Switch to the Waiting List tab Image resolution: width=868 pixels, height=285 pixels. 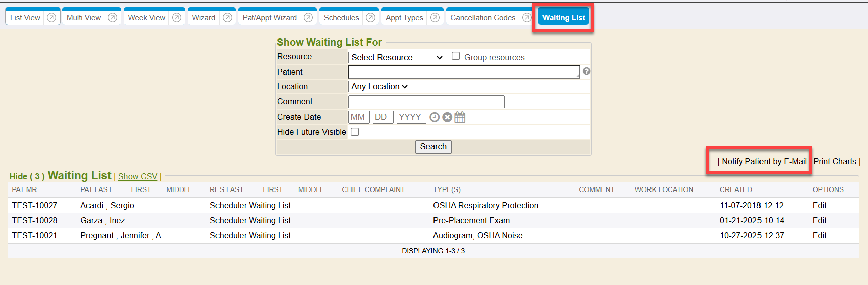[563, 18]
